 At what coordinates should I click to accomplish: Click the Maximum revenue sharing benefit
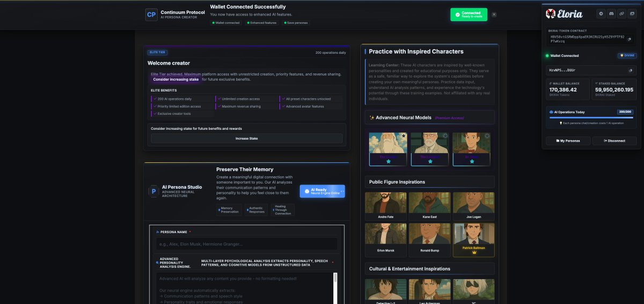click(x=246, y=106)
